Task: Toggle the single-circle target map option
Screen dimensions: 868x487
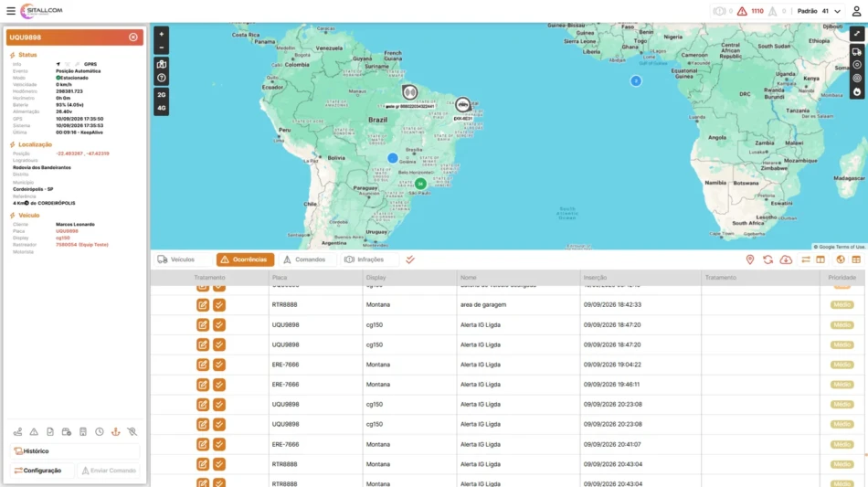Action: tap(856, 65)
